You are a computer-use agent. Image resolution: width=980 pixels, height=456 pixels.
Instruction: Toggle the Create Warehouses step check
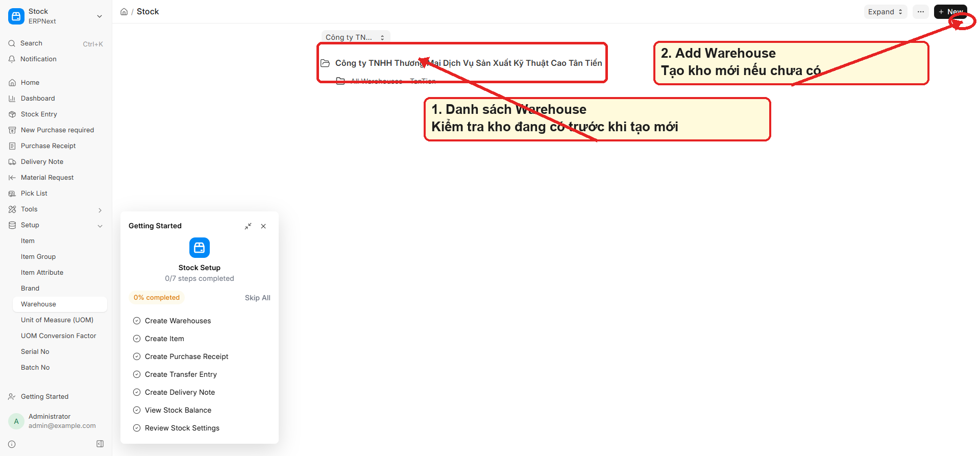pyautogui.click(x=137, y=321)
